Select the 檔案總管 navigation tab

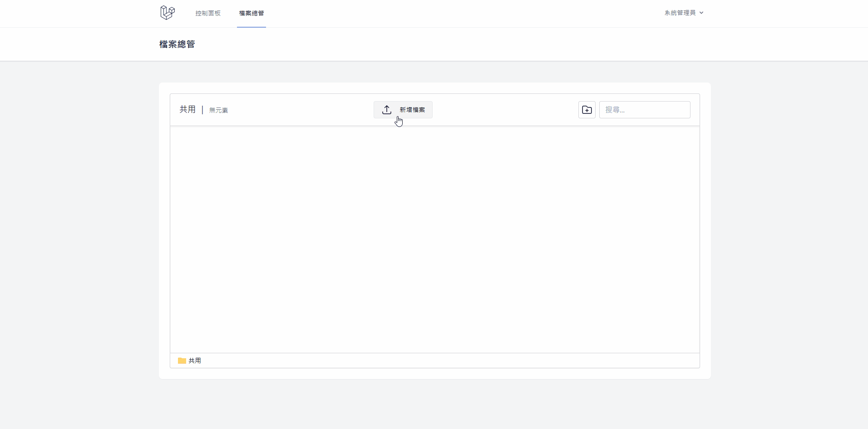click(x=252, y=13)
